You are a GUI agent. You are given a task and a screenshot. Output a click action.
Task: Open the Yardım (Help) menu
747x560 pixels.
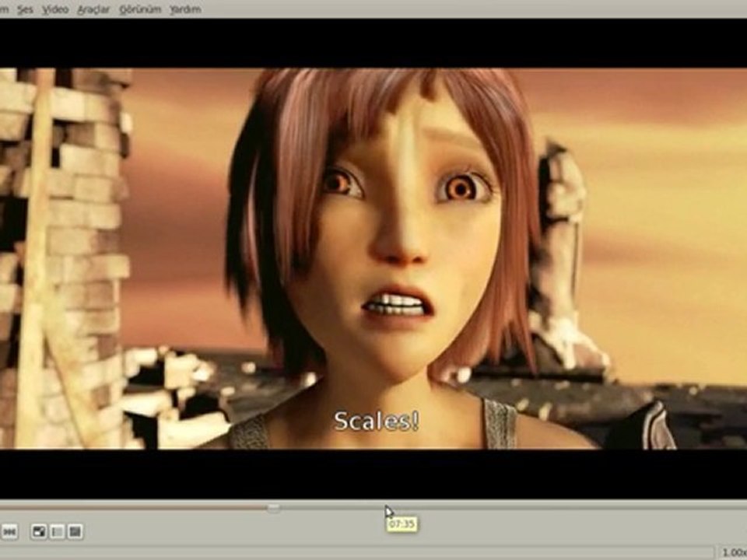tap(185, 9)
